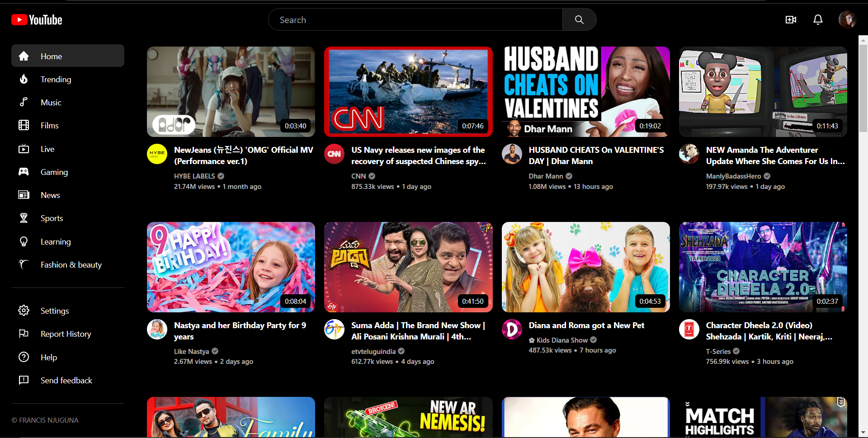This screenshot has width=868, height=438.
Task: Click the Help question mark icon
Action: (x=24, y=357)
